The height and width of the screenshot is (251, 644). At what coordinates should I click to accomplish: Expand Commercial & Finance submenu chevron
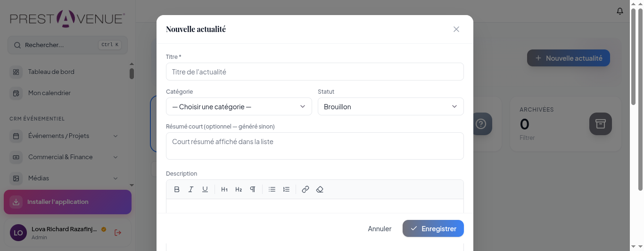tap(116, 157)
